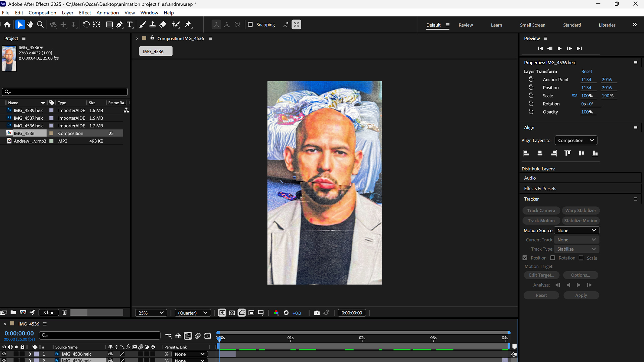Select the Roto Brush tool
Image resolution: width=644 pixels, height=362 pixels.
pos(176,24)
